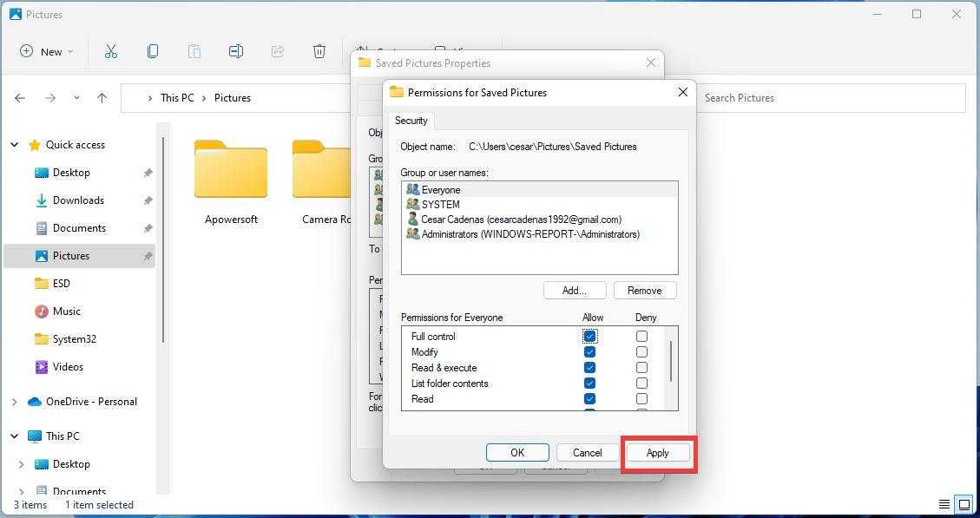Click the Rename icon in toolbar
The height and width of the screenshot is (518, 980).
click(x=235, y=51)
